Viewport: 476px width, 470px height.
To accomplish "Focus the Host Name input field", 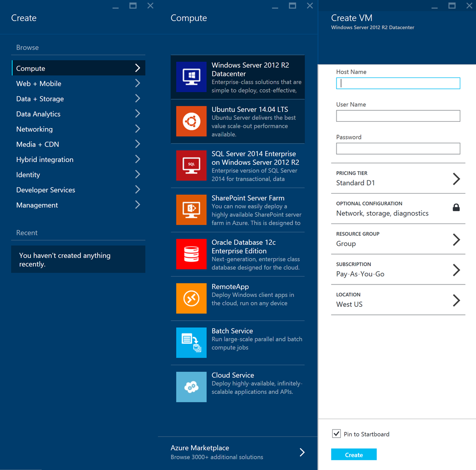I will pyautogui.click(x=398, y=83).
